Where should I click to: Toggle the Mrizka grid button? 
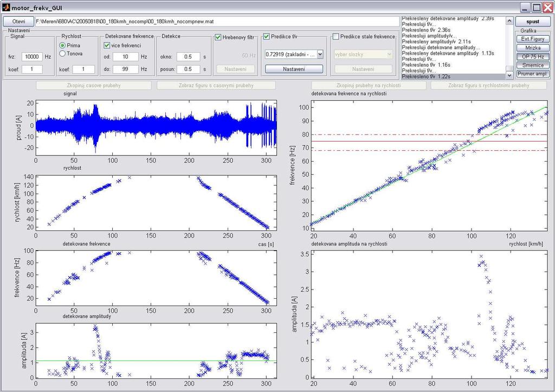click(x=533, y=48)
